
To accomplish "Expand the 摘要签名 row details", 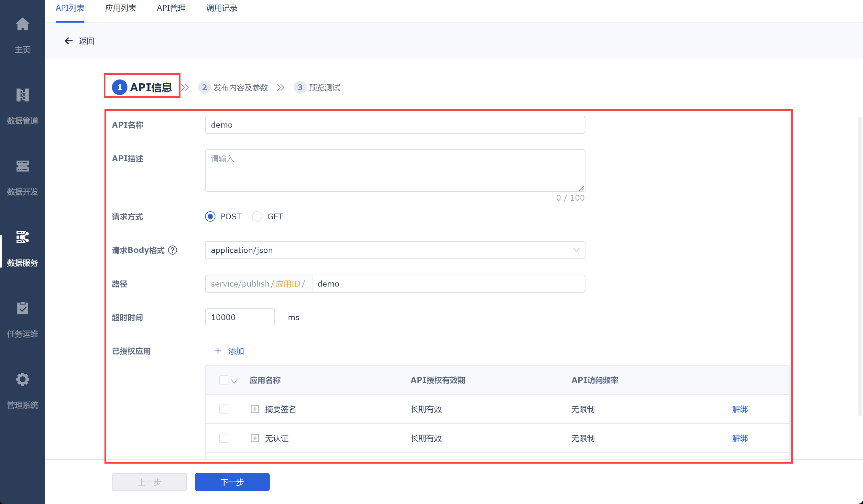I will (x=255, y=409).
